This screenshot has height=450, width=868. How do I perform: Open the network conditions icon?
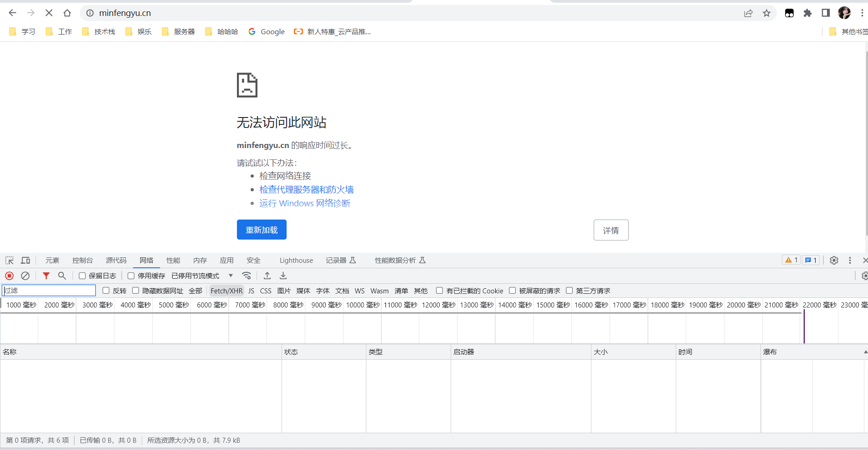tap(247, 276)
